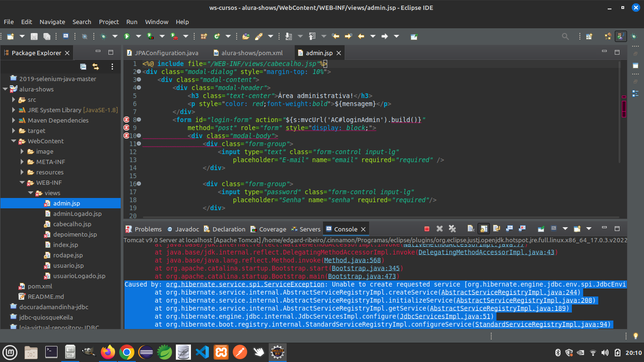
Task: Click the Coverage run toolbar icon
Action: coord(150,36)
